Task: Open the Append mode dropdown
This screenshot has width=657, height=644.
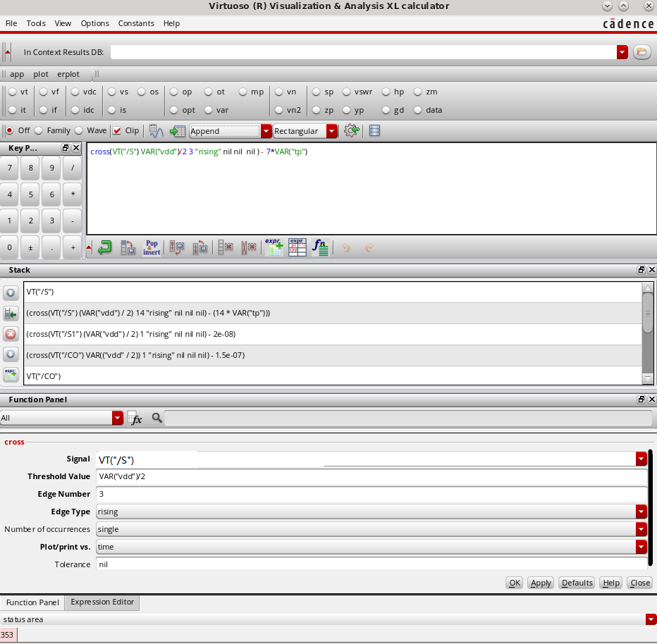Action: point(266,131)
